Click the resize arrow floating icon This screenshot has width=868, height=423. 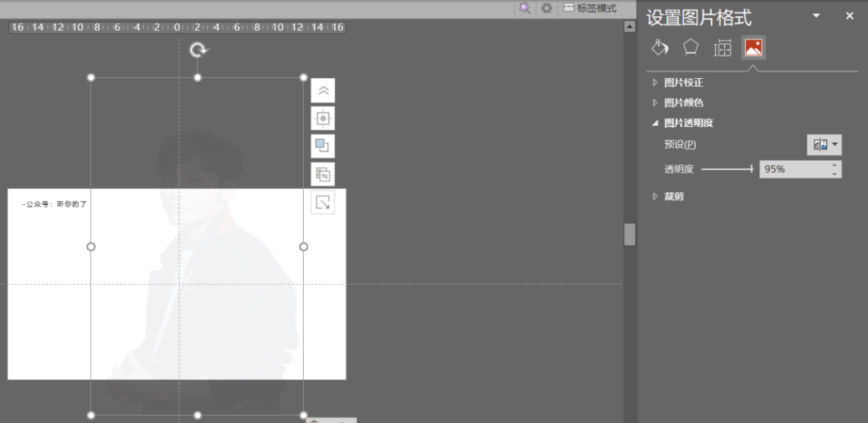(323, 202)
